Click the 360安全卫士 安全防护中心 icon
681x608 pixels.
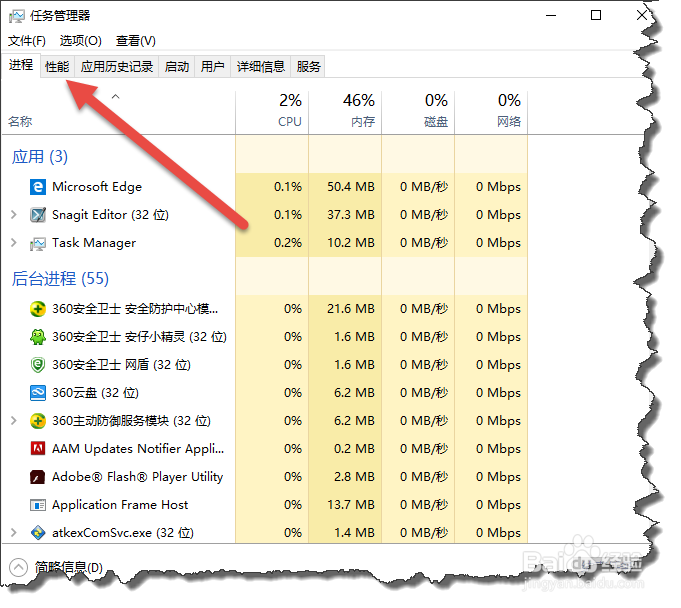pyautogui.click(x=38, y=309)
